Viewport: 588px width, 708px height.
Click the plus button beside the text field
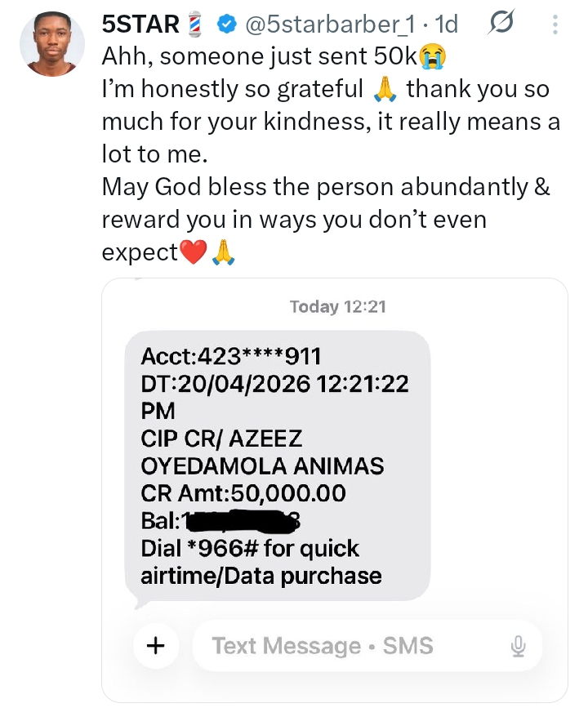155,646
